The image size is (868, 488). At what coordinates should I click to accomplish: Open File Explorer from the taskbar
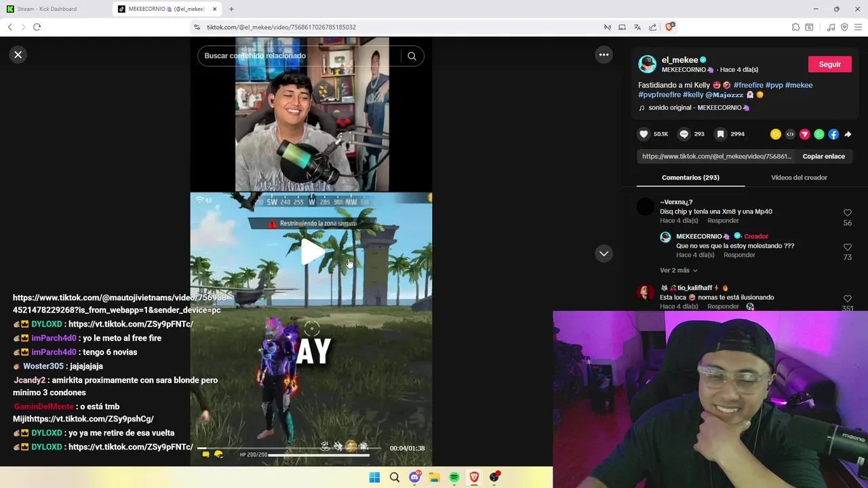pos(434,477)
